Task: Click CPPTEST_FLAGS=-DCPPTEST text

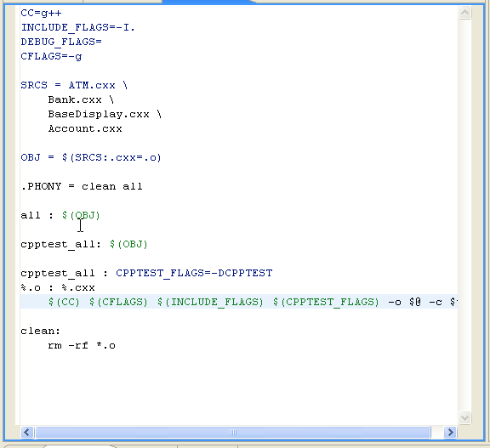Action: tap(194, 273)
